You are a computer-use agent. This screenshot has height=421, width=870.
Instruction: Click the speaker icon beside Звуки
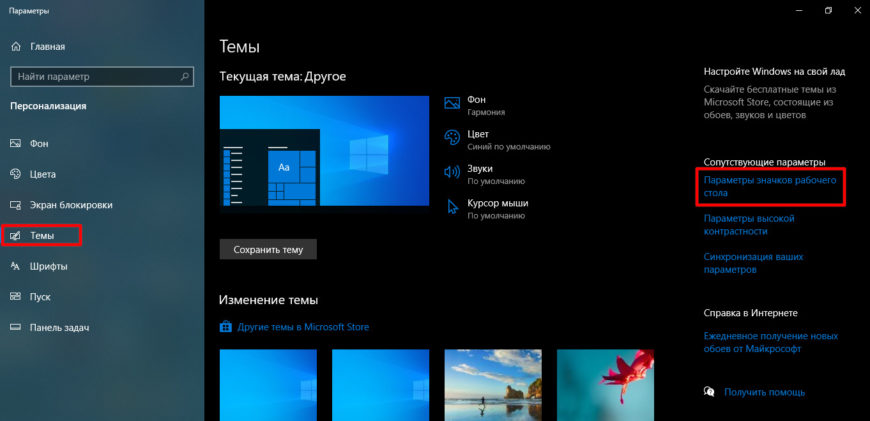click(x=452, y=173)
